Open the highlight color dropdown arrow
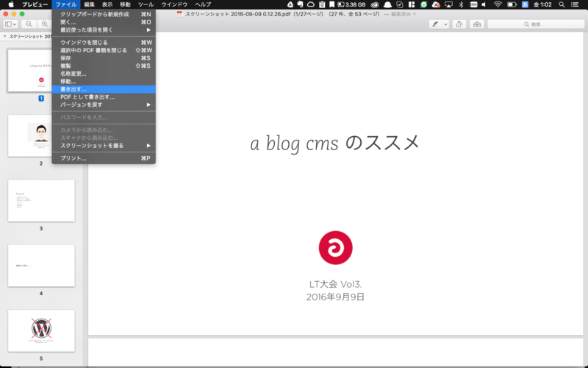 tap(445, 24)
